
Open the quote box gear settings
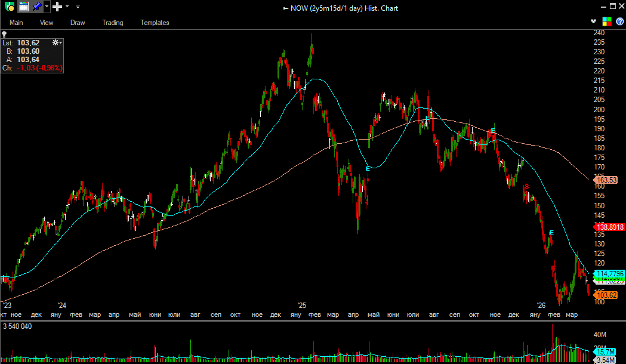tap(57, 42)
